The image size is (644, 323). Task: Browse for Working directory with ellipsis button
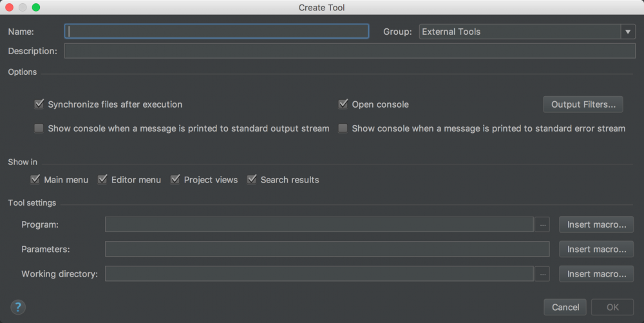coord(542,274)
